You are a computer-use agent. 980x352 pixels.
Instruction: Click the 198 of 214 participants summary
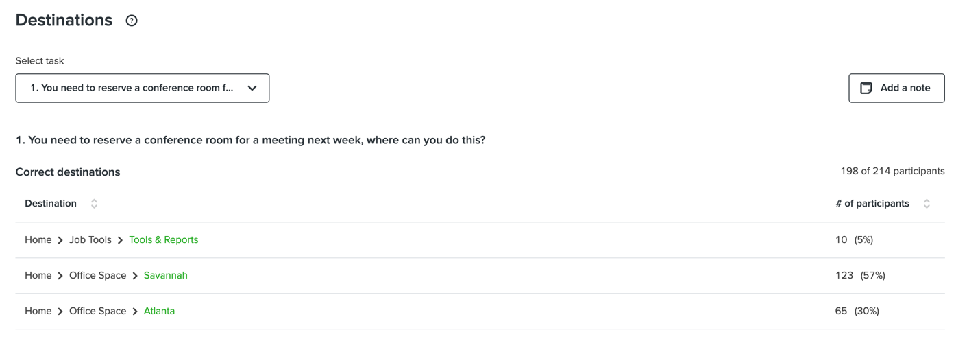click(892, 172)
